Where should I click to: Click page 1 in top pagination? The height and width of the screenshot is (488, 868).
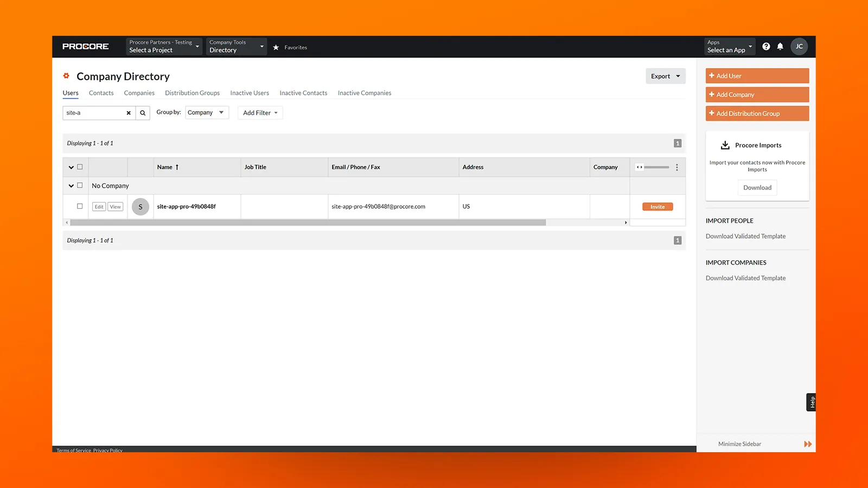tap(678, 144)
